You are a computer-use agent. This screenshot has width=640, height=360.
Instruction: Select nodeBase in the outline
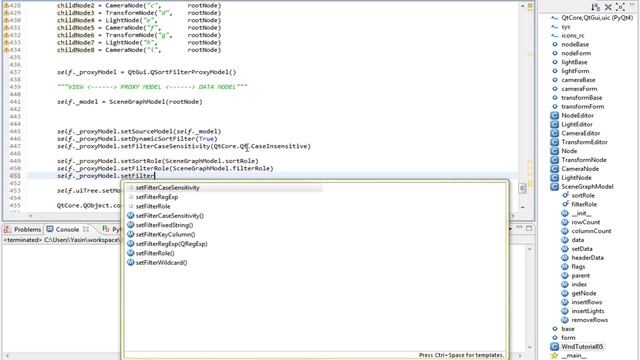(575, 44)
